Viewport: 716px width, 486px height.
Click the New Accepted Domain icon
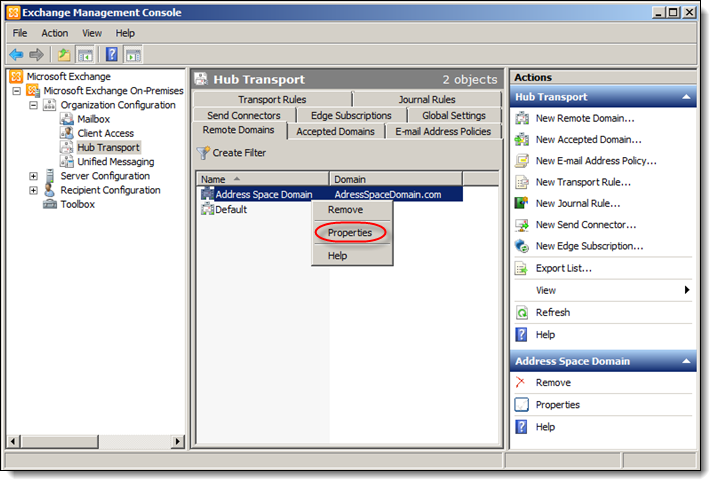tap(521, 140)
